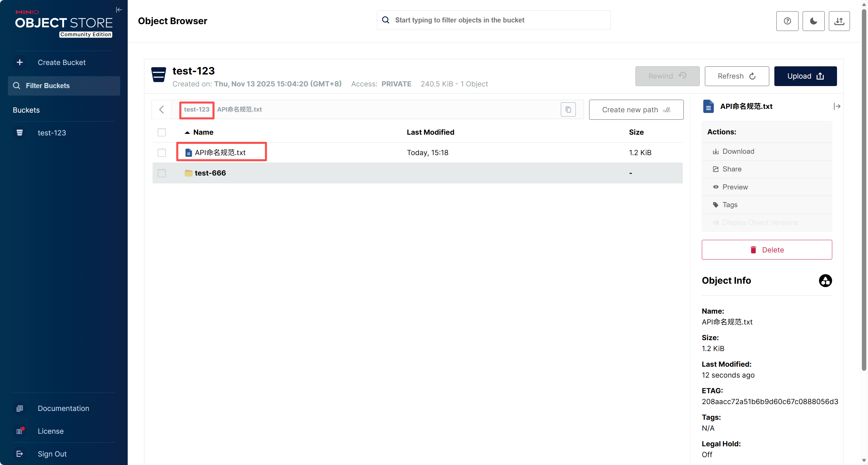Choose Download in the Actions list

coord(738,151)
